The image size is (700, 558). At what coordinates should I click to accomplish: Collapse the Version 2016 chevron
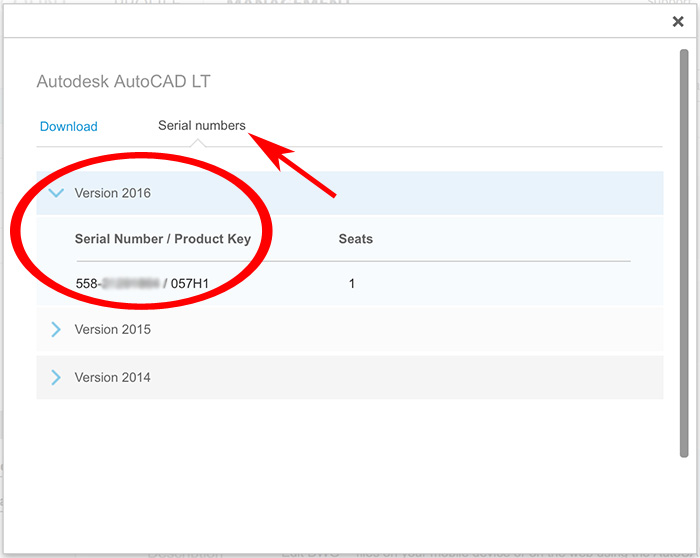coord(56,193)
